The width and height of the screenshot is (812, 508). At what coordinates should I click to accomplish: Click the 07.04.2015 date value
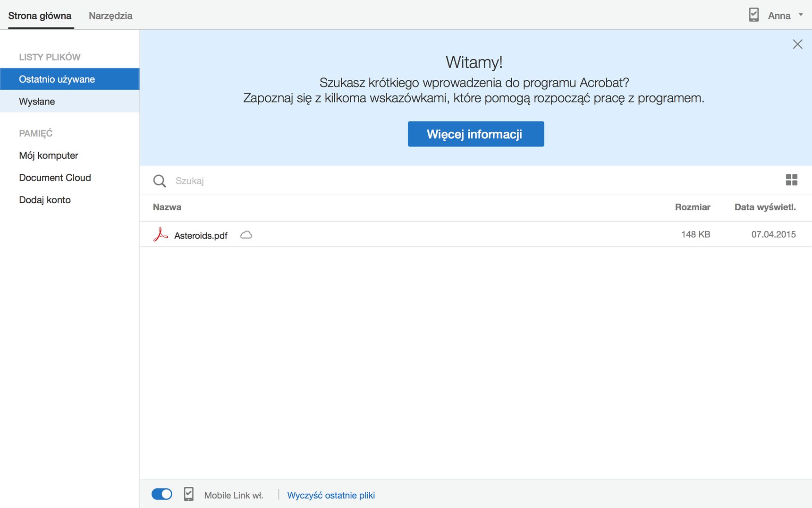[x=773, y=234]
